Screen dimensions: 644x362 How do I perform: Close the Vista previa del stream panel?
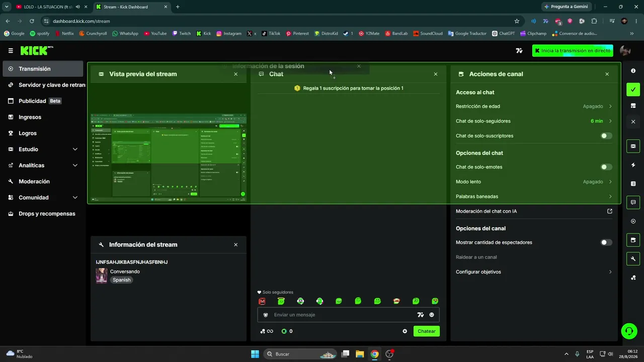point(235,74)
